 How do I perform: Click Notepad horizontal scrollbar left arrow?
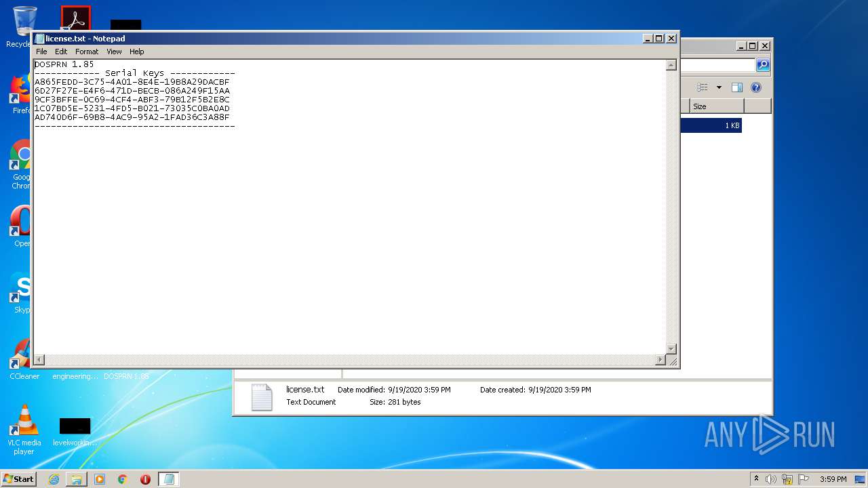pyautogui.click(x=39, y=360)
